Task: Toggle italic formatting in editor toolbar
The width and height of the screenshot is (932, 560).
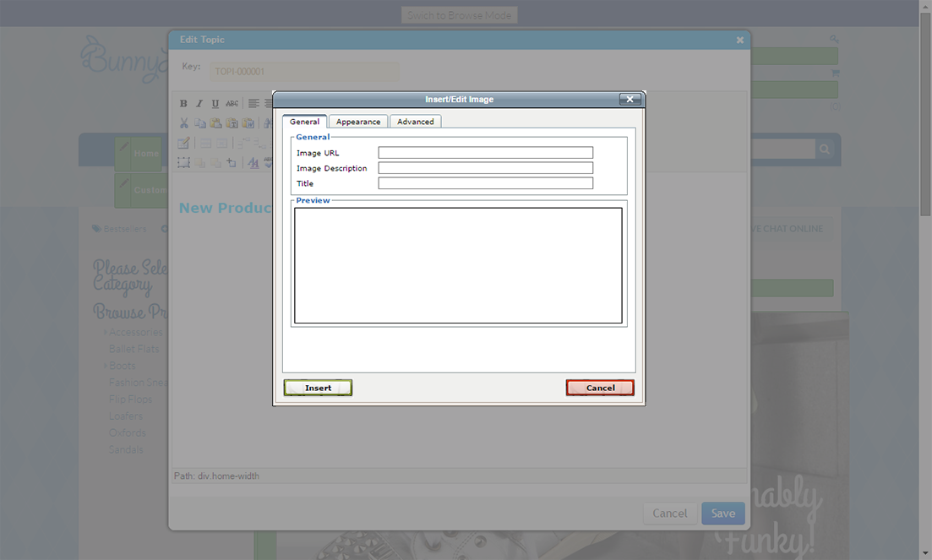Action: pyautogui.click(x=199, y=103)
